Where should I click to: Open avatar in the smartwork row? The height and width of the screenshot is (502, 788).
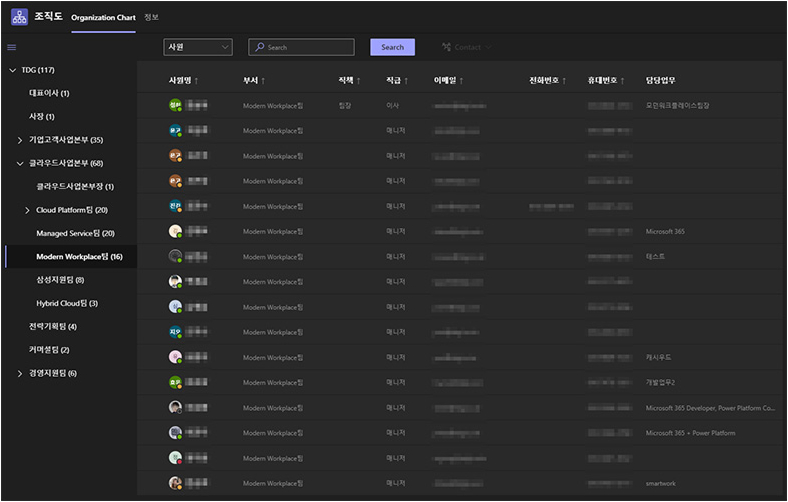[175, 482]
